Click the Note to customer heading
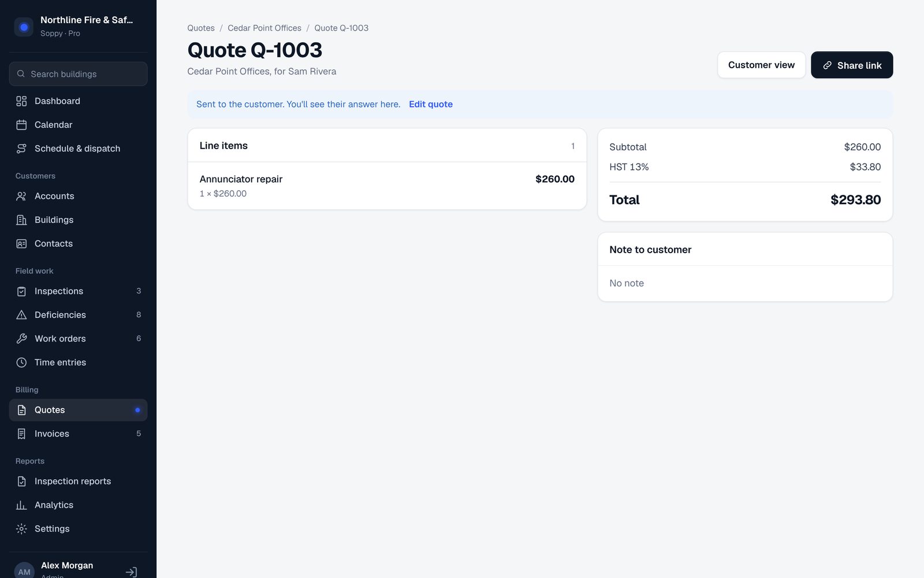 [x=650, y=250]
